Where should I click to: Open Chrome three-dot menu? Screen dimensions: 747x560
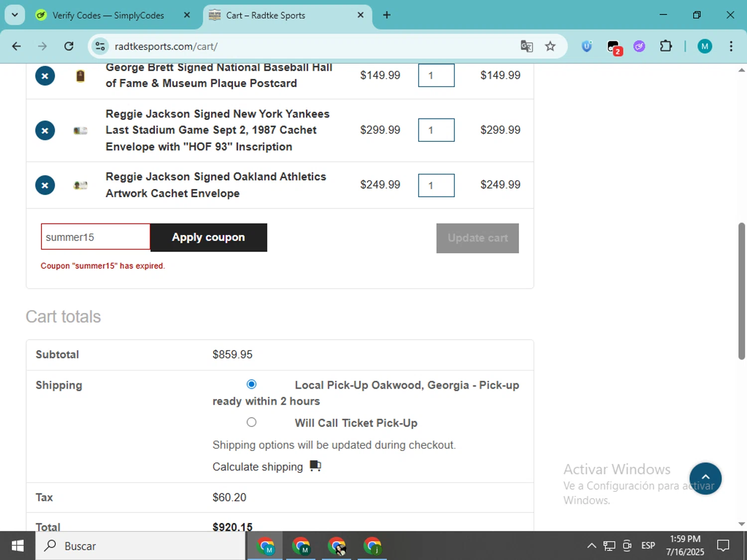[x=731, y=46]
